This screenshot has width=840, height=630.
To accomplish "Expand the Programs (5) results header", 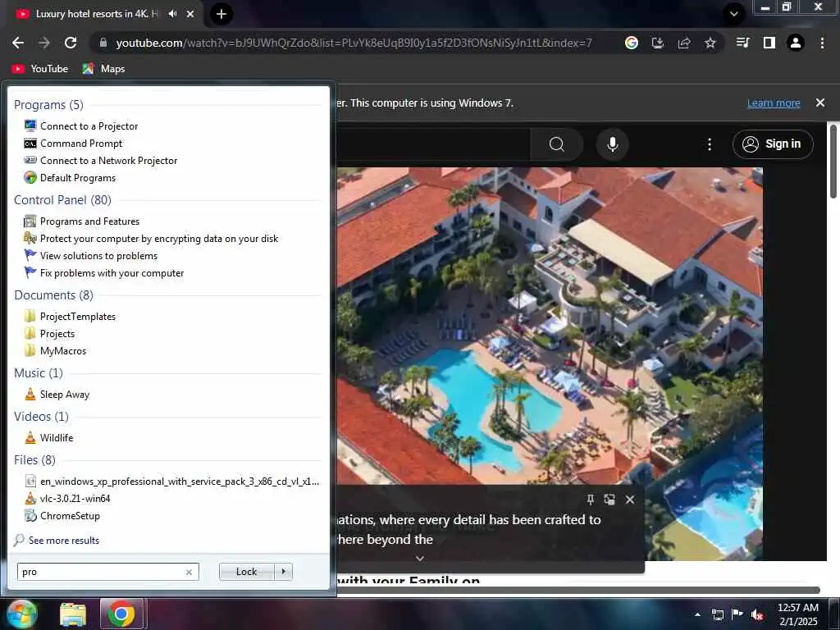I will pos(48,104).
